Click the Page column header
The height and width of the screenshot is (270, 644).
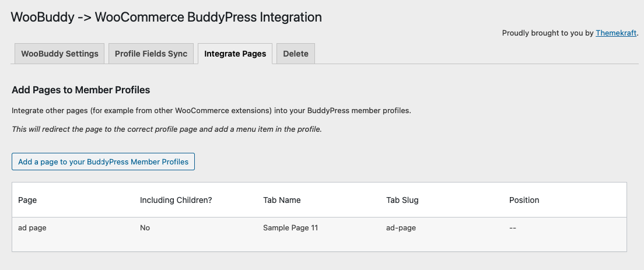pos(27,200)
